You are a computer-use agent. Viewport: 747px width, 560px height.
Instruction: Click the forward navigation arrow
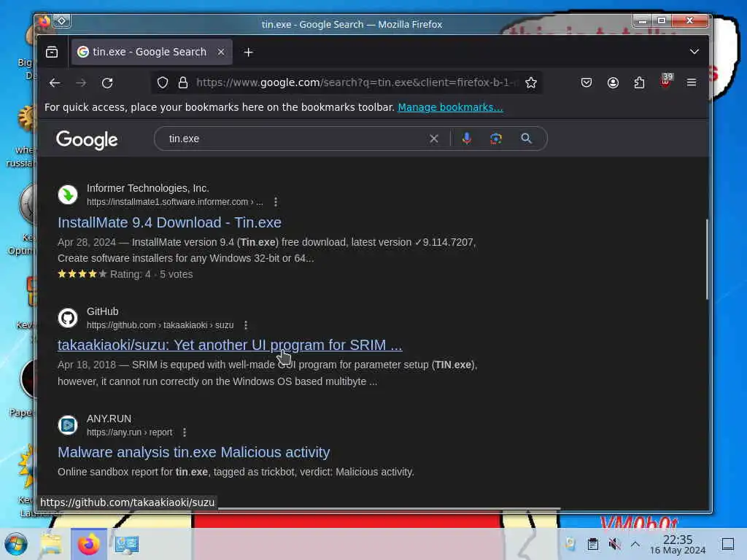click(81, 83)
